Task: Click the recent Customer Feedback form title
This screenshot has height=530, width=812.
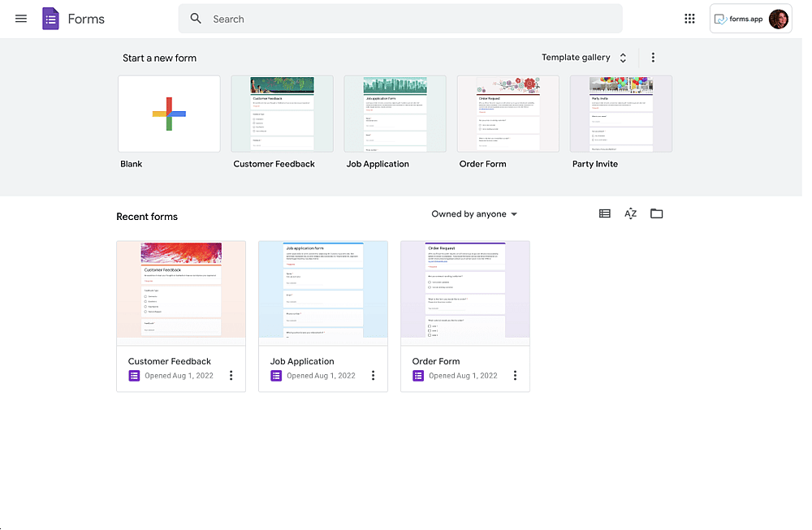Action: 170,361
